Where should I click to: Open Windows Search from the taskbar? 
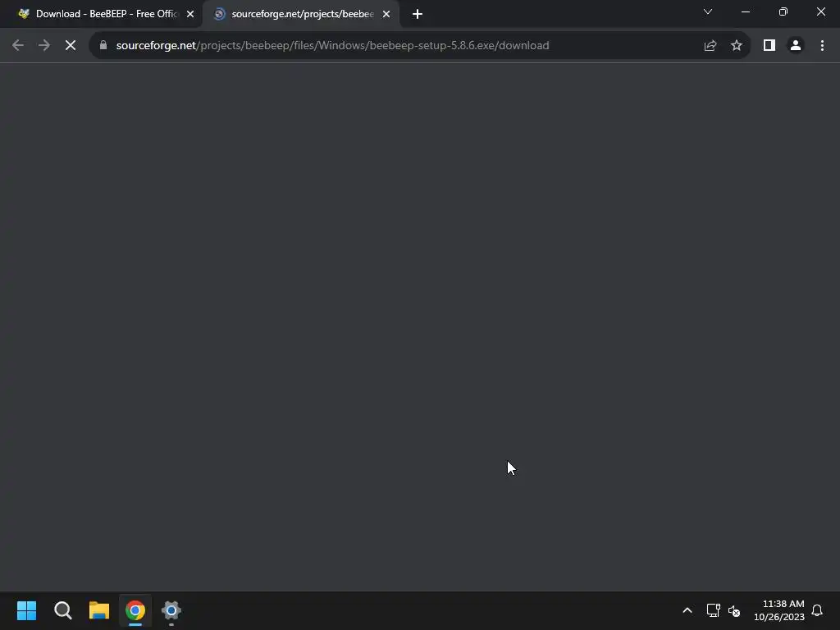coord(62,610)
